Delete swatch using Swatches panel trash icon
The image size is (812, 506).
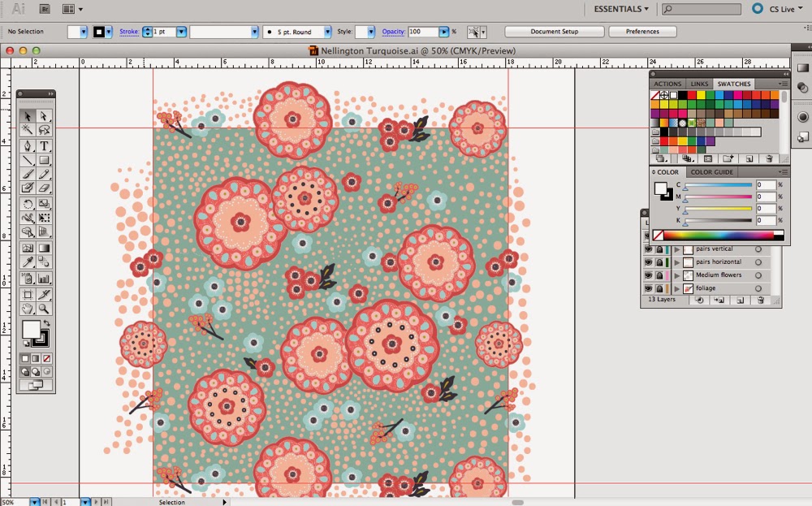pos(769,159)
